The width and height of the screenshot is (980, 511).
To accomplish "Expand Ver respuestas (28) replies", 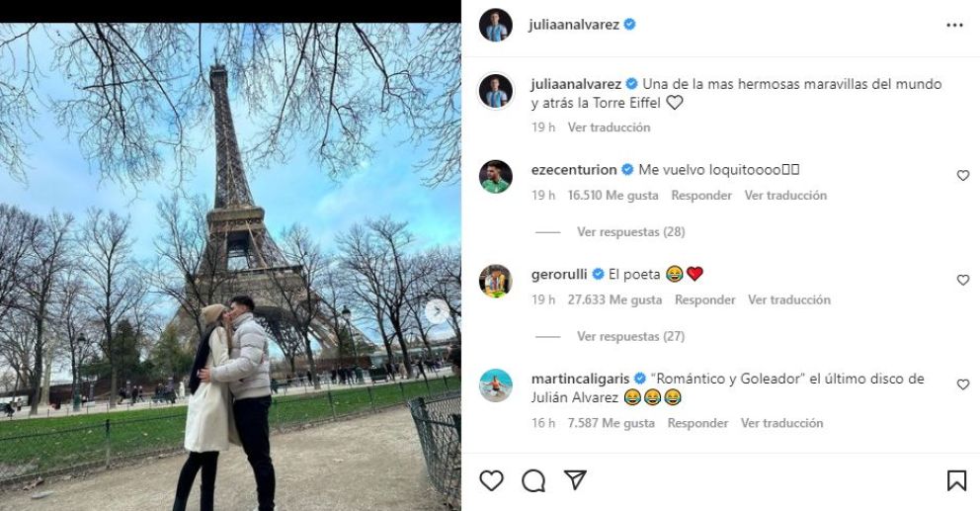I will pos(630,232).
